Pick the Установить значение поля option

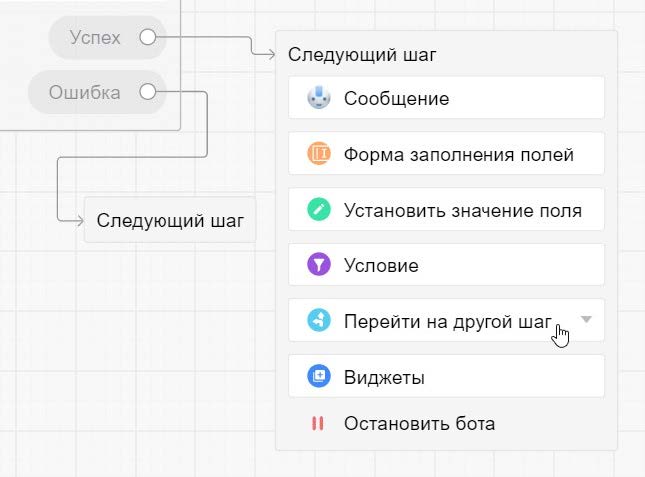(462, 210)
